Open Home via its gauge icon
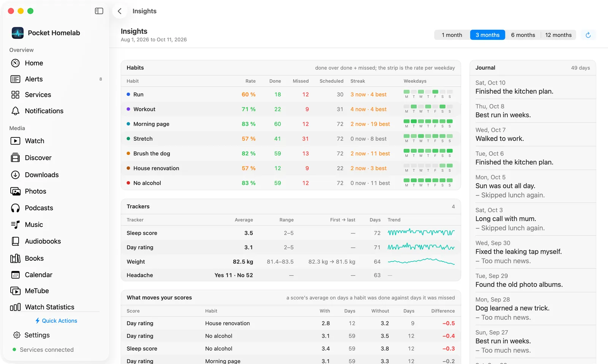 [15, 63]
